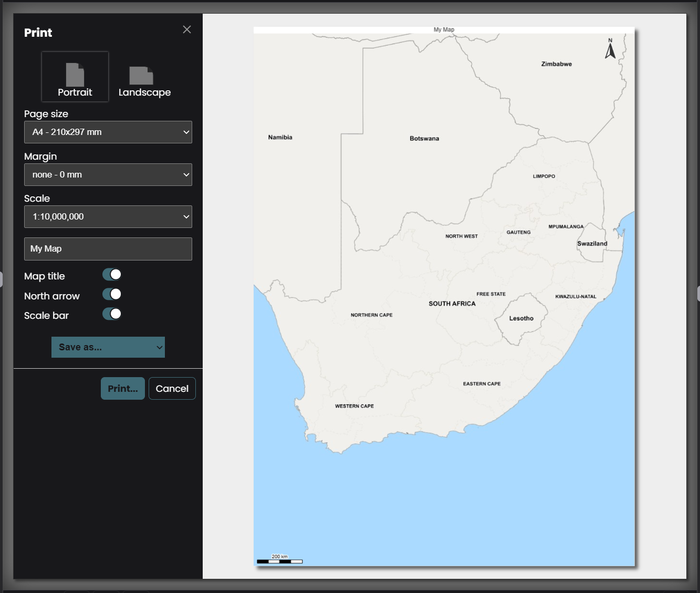Screen dimensions: 700x593
Task: Click the Lesotho label on the map
Action: click(x=521, y=318)
